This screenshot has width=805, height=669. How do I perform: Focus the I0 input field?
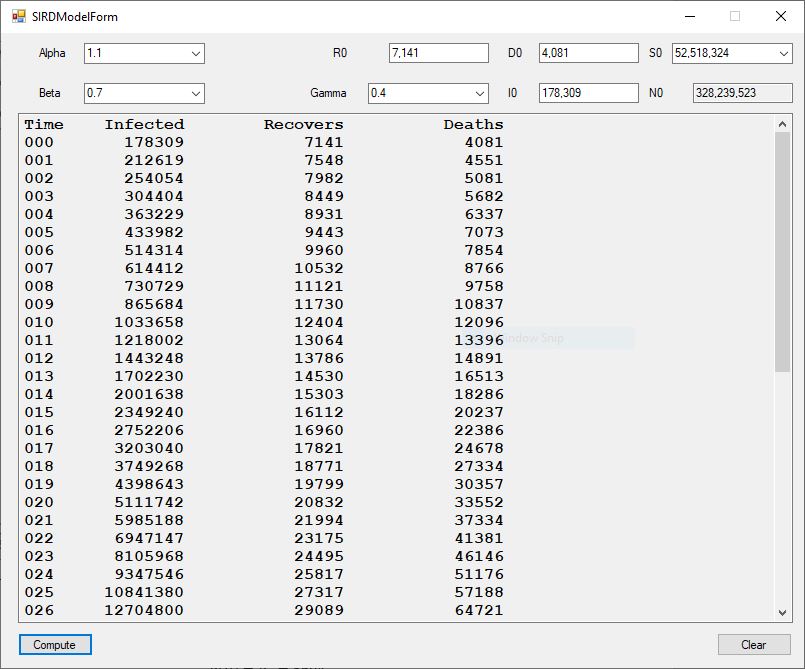588,93
